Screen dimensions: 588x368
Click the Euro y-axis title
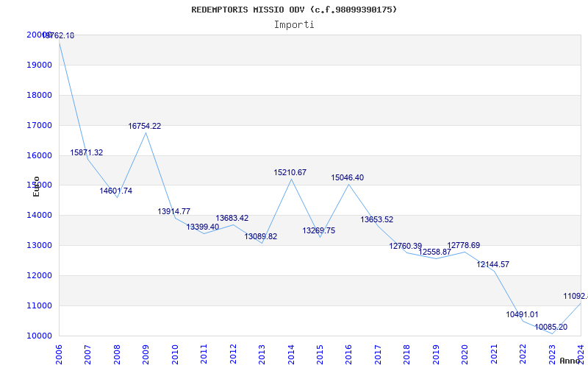click(x=36, y=186)
